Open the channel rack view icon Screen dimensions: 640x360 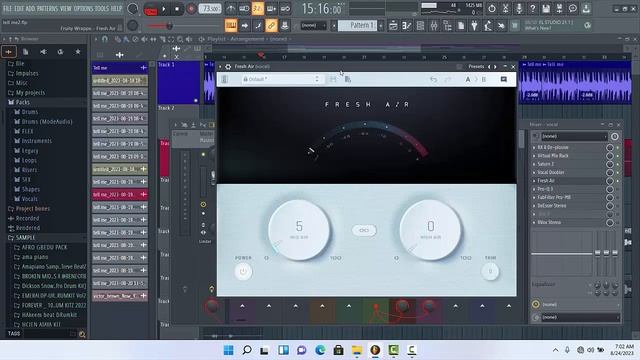420,25
